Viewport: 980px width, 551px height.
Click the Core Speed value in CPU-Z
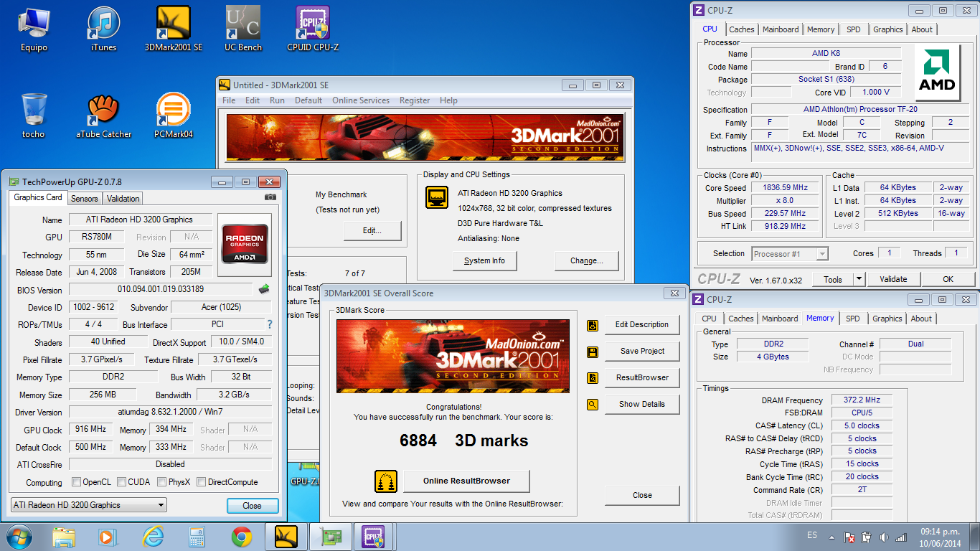(x=785, y=188)
